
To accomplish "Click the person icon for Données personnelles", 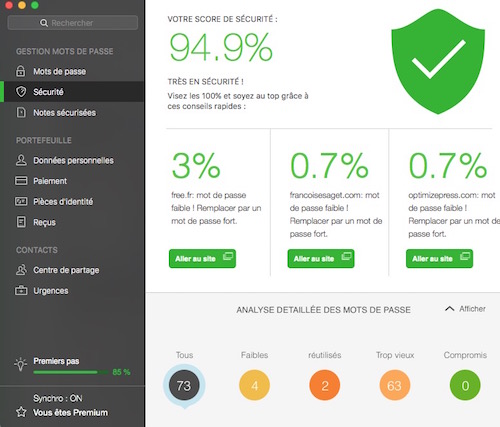I will (x=21, y=160).
